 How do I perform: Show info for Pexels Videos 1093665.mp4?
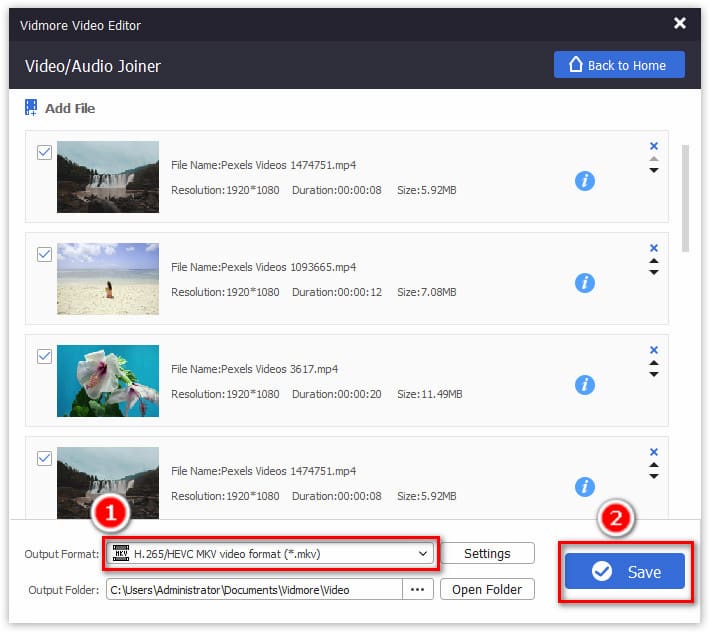585,283
